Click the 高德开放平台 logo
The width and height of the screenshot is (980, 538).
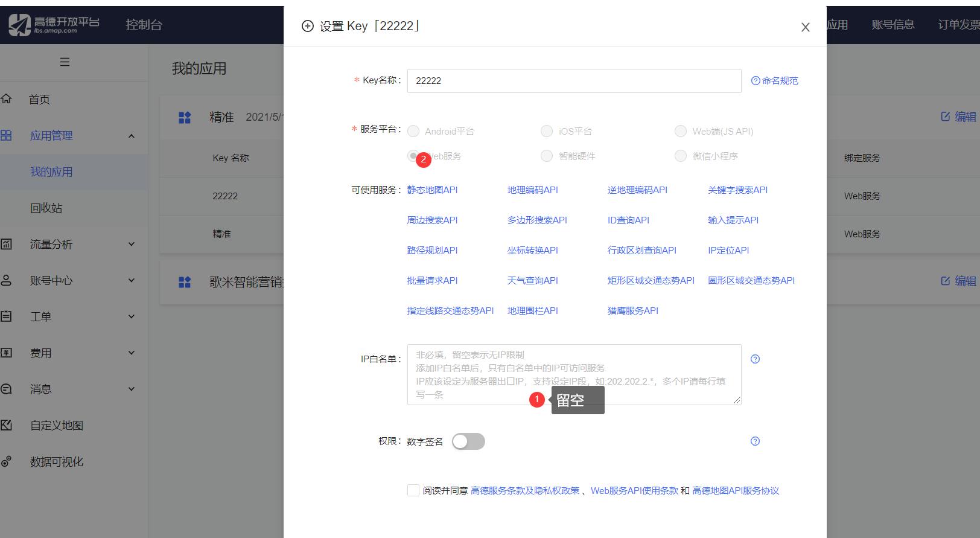click(54, 25)
